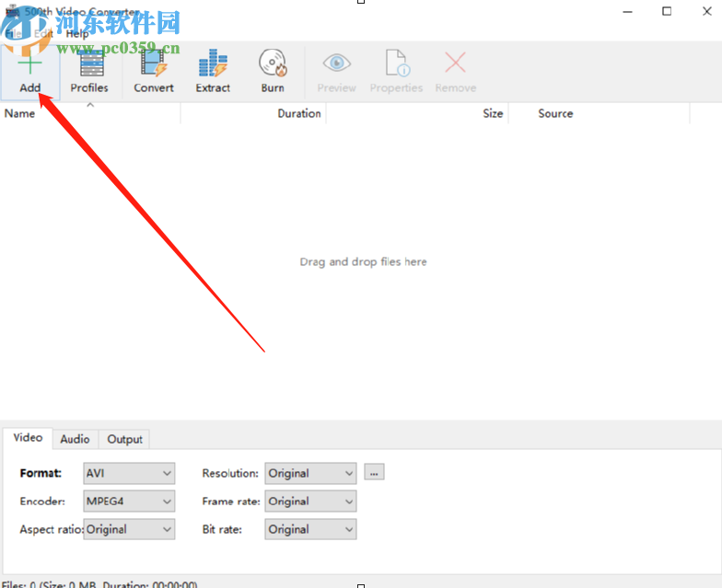Expand the Aspect ratio dropdown
This screenshot has height=588, width=722.
[129, 529]
